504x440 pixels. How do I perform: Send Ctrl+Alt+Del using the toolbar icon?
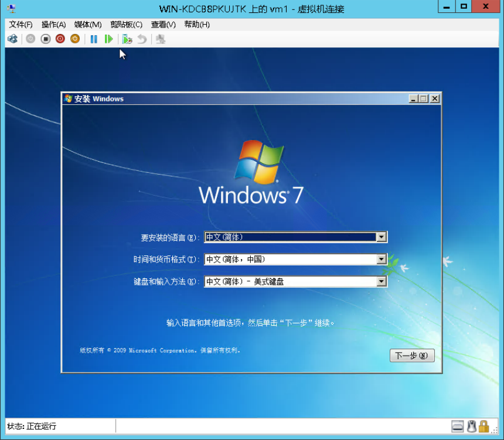pos(12,39)
